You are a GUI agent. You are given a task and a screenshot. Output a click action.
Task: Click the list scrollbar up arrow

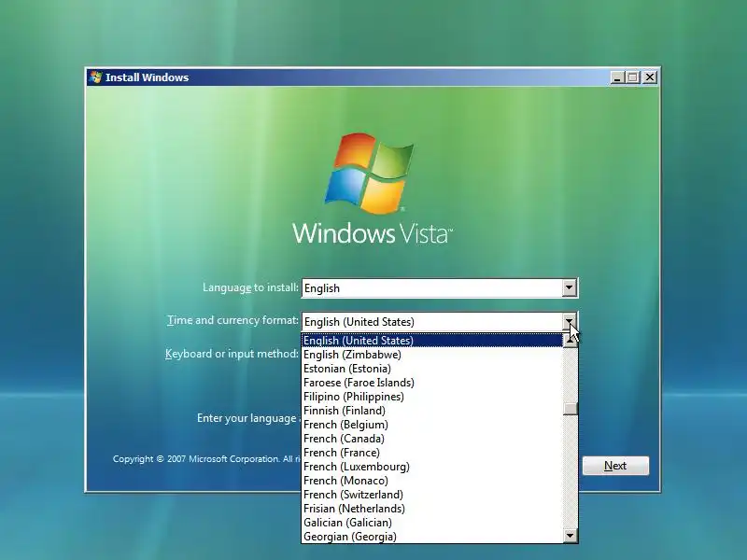click(570, 341)
